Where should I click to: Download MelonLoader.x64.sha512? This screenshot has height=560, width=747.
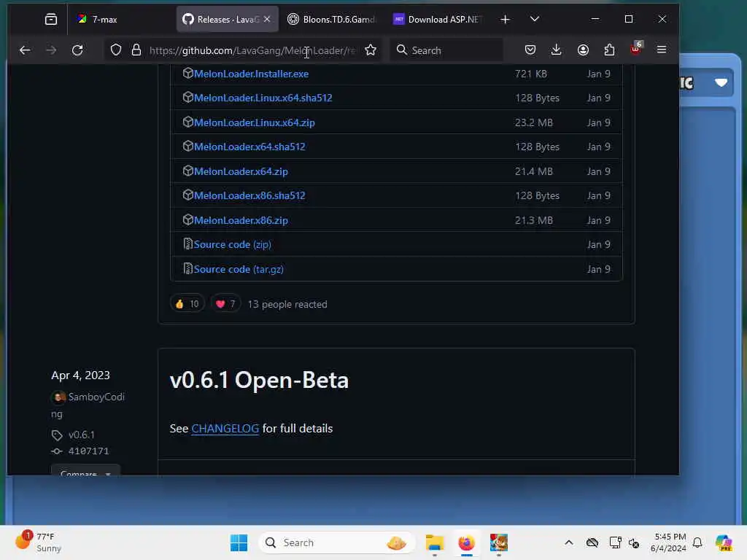249,147
